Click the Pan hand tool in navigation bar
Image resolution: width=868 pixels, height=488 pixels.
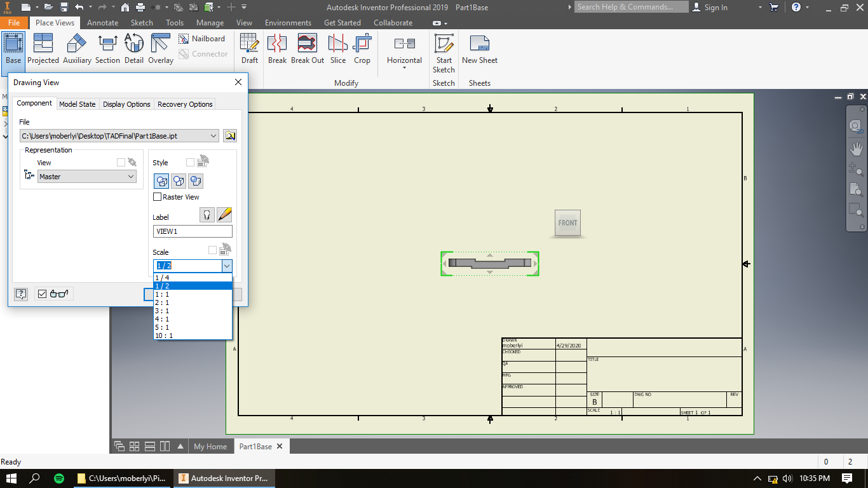click(x=856, y=149)
